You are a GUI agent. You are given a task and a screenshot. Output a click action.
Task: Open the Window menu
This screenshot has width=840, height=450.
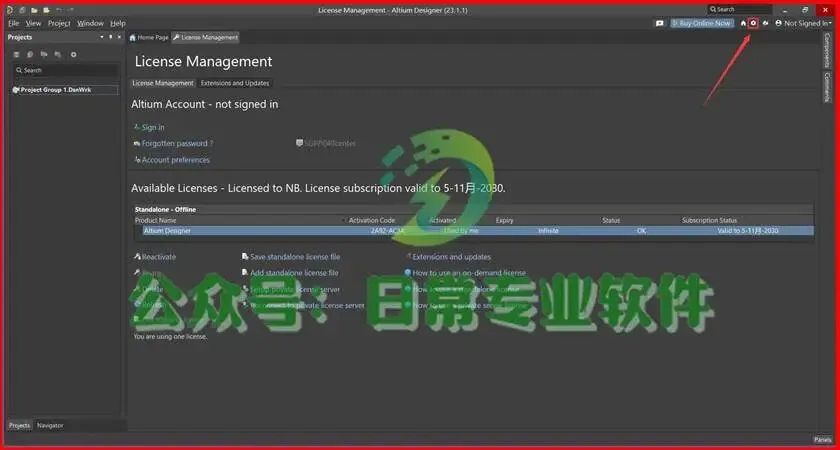point(90,23)
